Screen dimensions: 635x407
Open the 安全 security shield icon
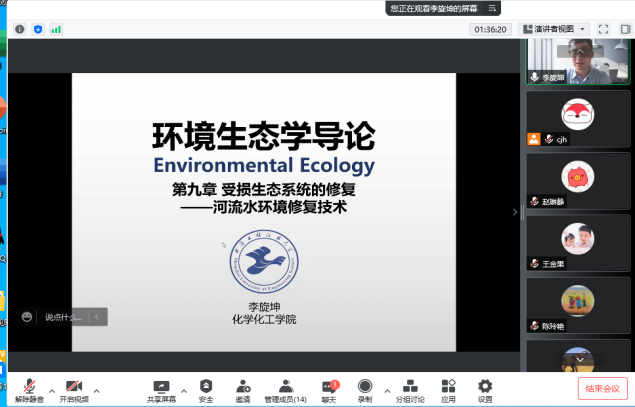(x=206, y=389)
